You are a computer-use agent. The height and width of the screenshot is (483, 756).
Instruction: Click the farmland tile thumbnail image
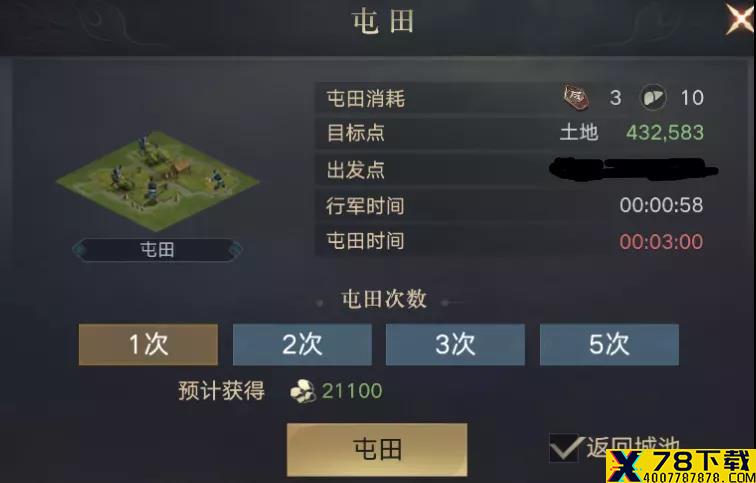point(158,181)
